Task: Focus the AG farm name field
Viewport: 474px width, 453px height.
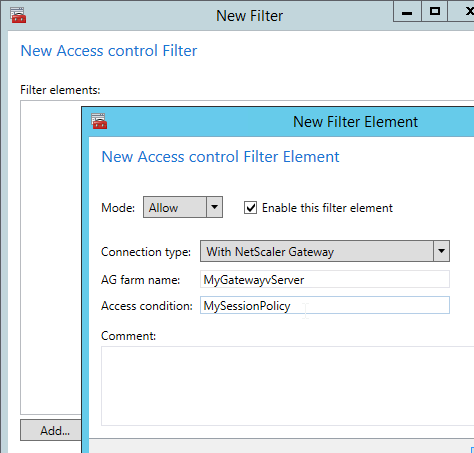Action: pyautogui.click(x=325, y=279)
